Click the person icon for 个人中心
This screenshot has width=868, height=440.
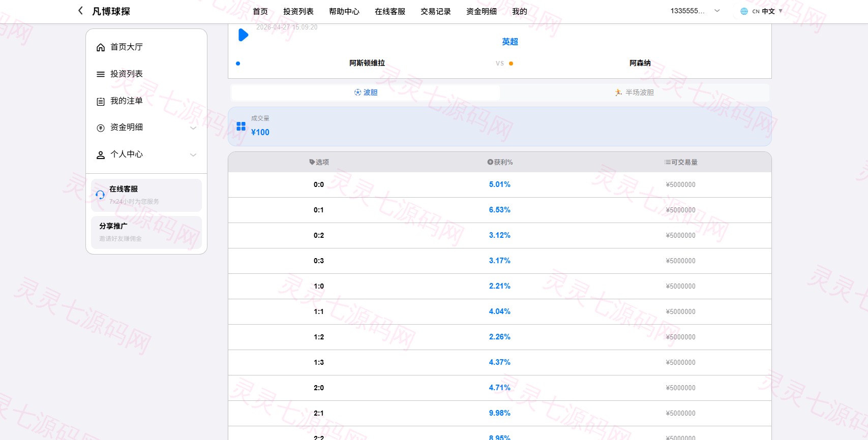[101, 155]
